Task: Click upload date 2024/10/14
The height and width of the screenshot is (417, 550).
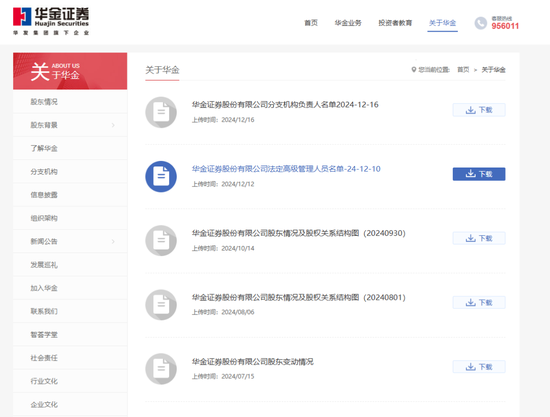Action: (x=238, y=248)
